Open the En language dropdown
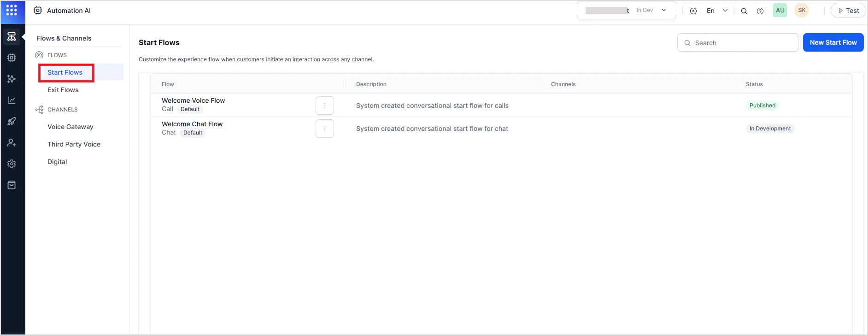Viewport: 868px width, 335px height. (x=717, y=11)
